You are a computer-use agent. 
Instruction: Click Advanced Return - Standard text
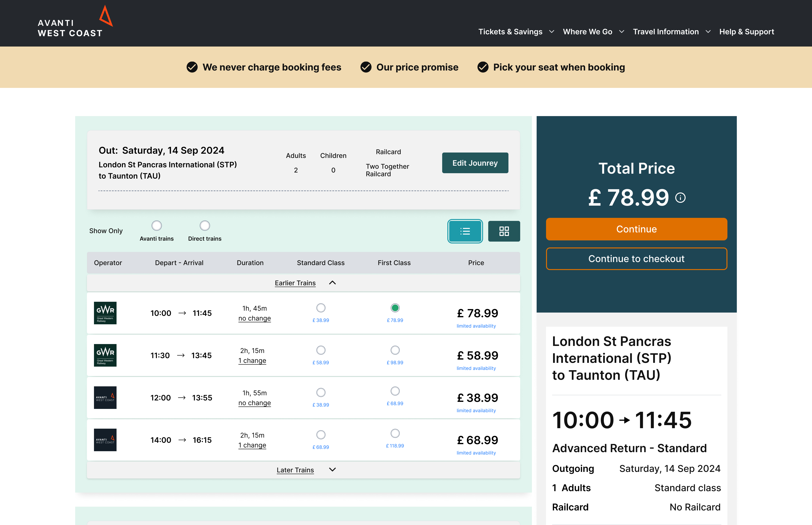(629, 448)
